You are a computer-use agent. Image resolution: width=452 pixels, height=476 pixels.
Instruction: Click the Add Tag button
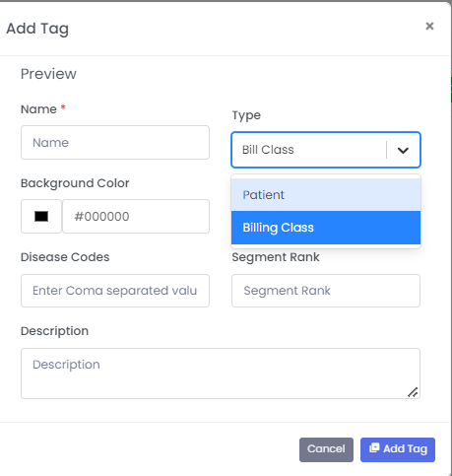coord(398,449)
